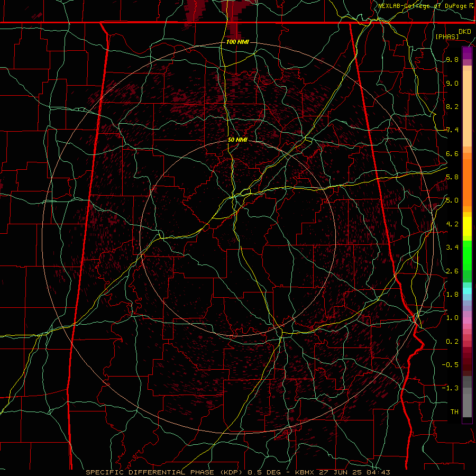
Task: Click the cyan segment of color bar
Action: [x=467, y=291]
